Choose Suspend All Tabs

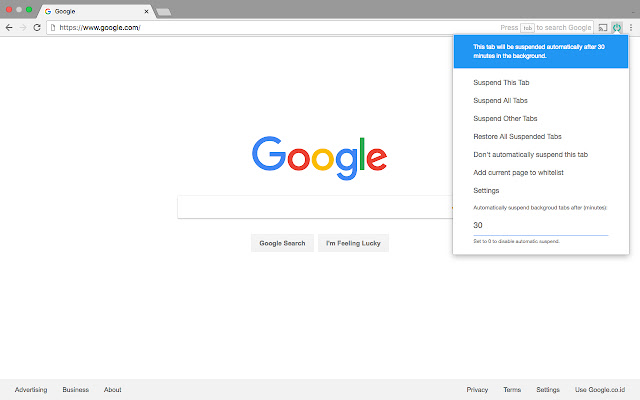coord(500,100)
